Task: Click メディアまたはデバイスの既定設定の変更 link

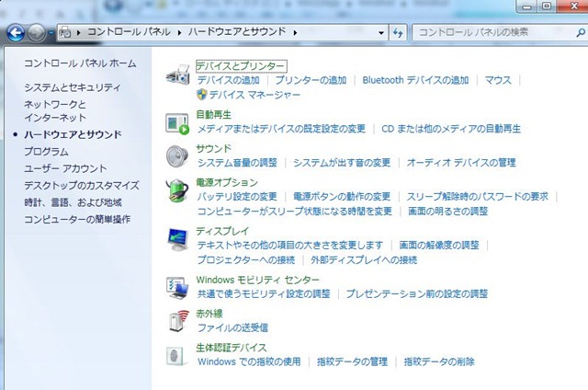Action: click(281, 129)
